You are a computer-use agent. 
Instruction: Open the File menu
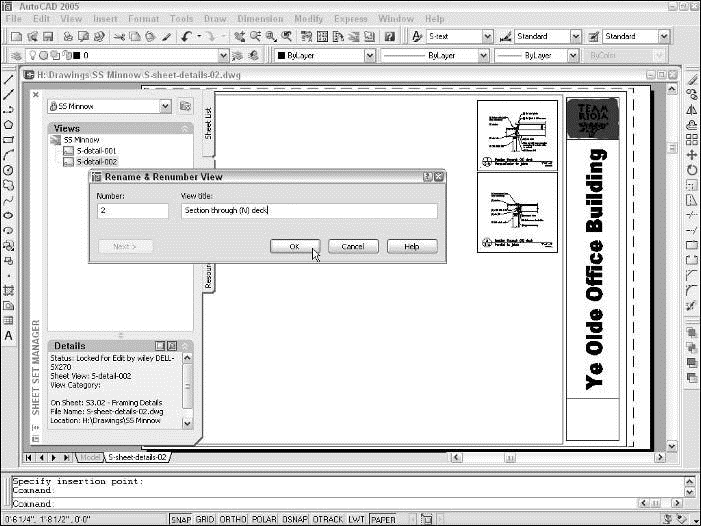point(13,19)
